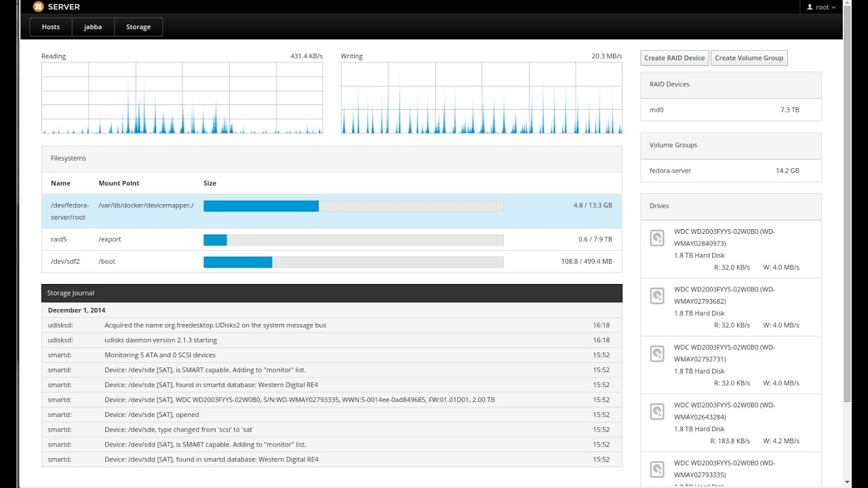Click the R: 183.8 KB/s drive read rate
This screenshot has height=488, width=868.
[730, 441]
